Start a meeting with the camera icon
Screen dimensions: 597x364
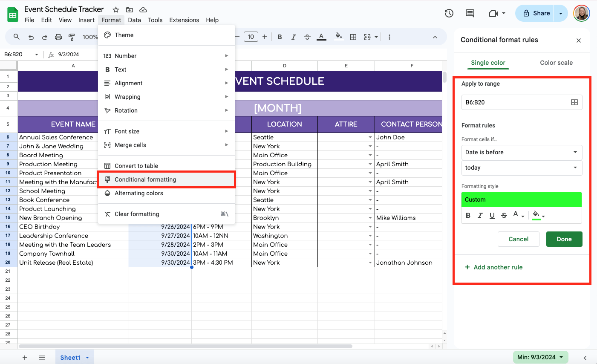click(493, 13)
